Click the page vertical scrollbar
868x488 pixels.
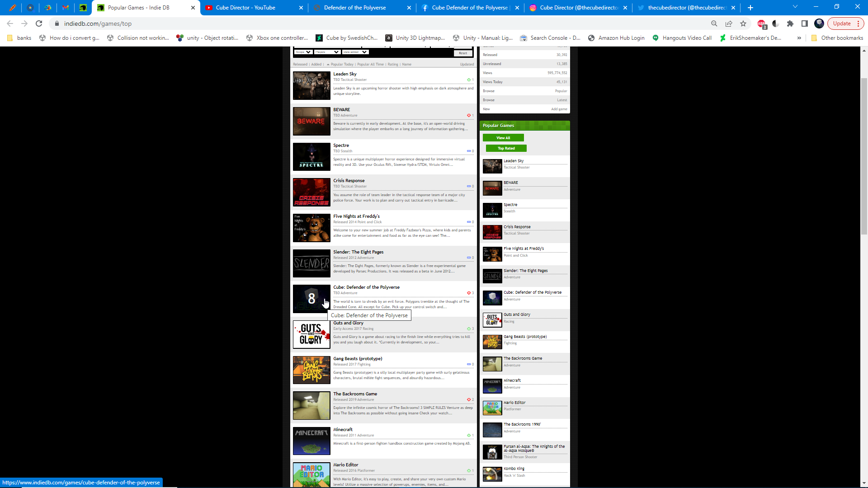[864, 156]
